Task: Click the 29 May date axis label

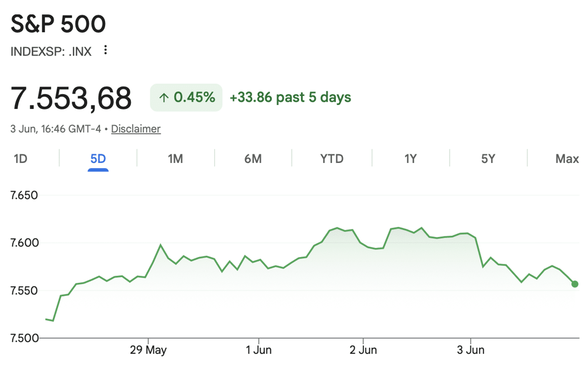Action: [x=148, y=350]
